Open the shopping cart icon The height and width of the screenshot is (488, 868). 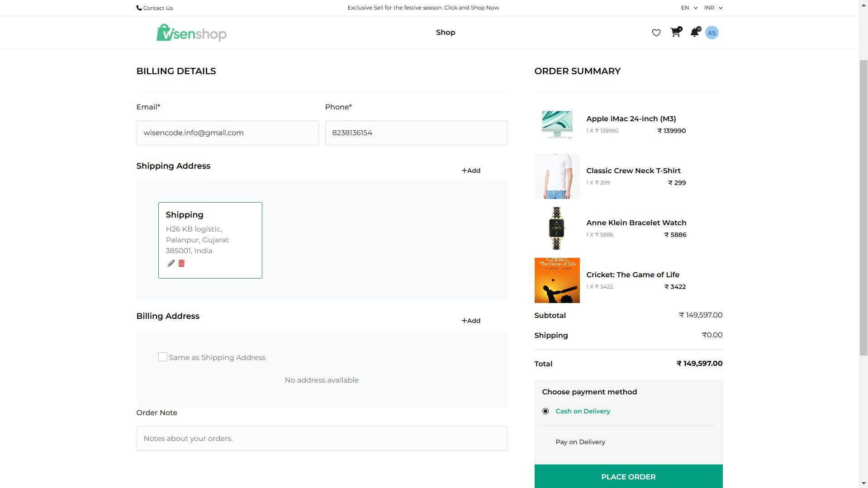click(x=675, y=33)
